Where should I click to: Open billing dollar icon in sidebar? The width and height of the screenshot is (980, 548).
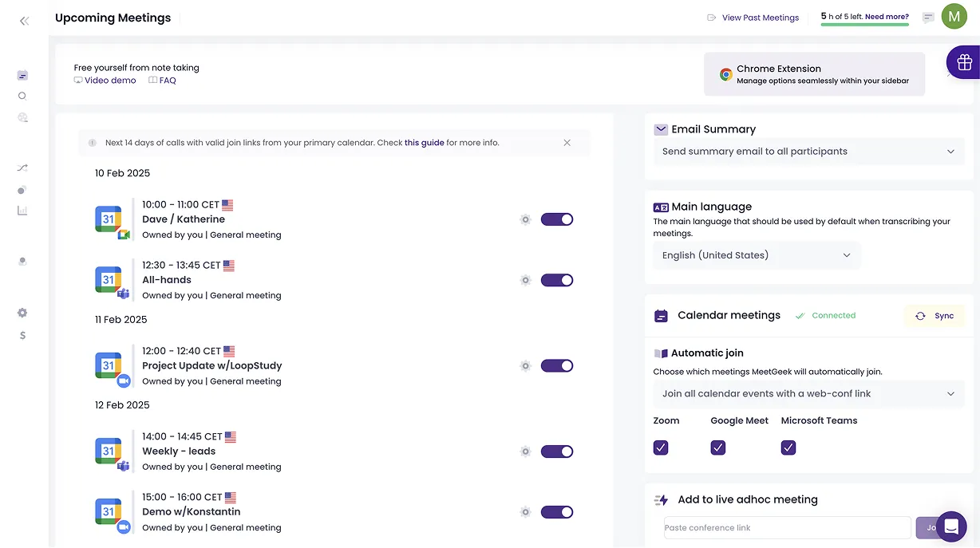point(22,336)
